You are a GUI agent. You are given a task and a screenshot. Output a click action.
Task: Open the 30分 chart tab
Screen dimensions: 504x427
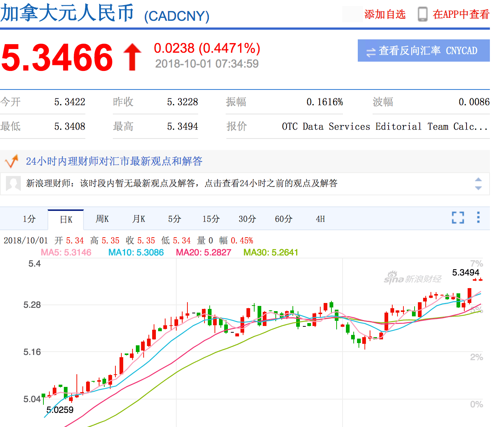point(247,219)
